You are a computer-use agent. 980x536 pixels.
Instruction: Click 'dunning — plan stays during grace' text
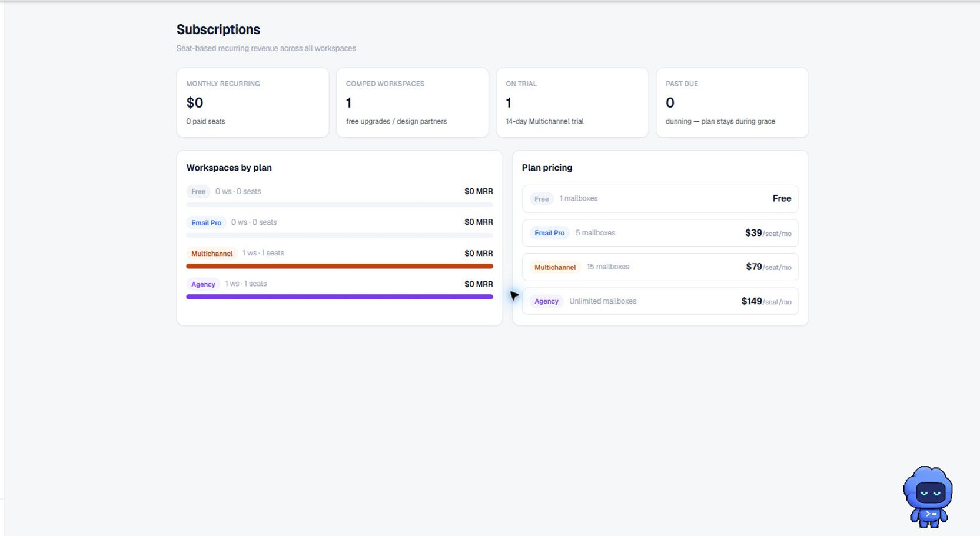tap(720, 121)
